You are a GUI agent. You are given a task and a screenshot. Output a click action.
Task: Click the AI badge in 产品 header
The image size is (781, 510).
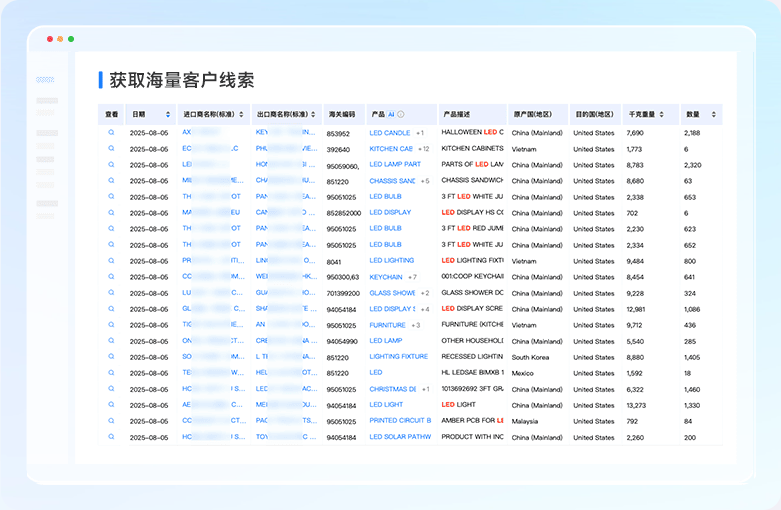(391, 115)
